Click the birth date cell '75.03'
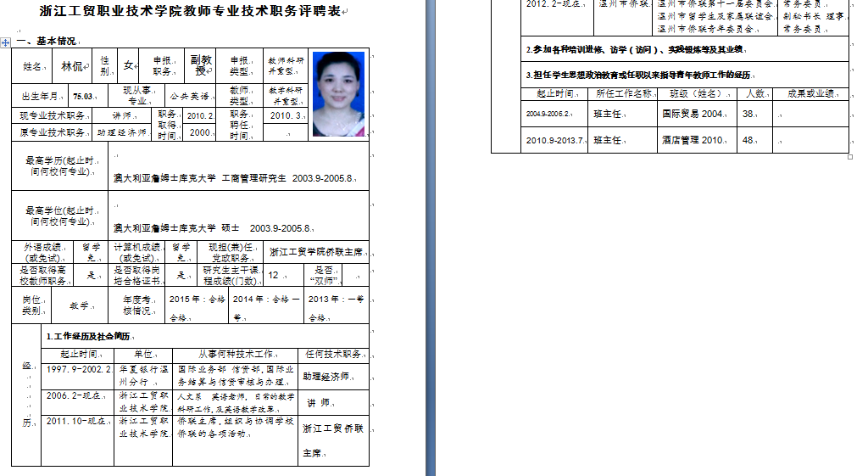868x476 pixels. pyautogui.click(x=83, y=96)
